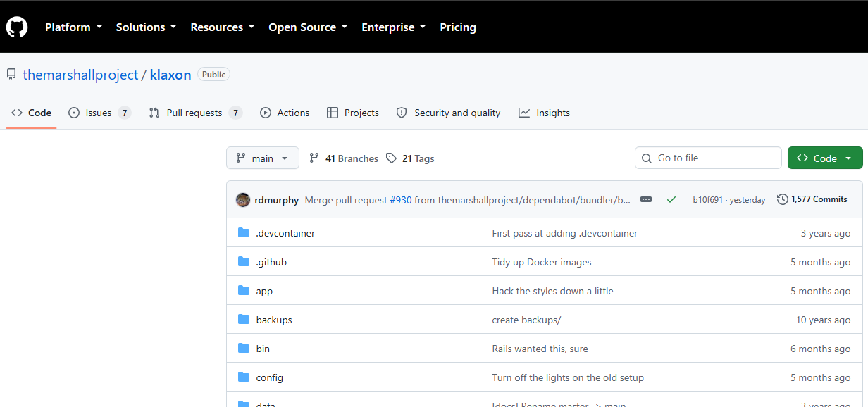Expand the Resources menu
The image size is (868, 407).
tap(223, 27)
